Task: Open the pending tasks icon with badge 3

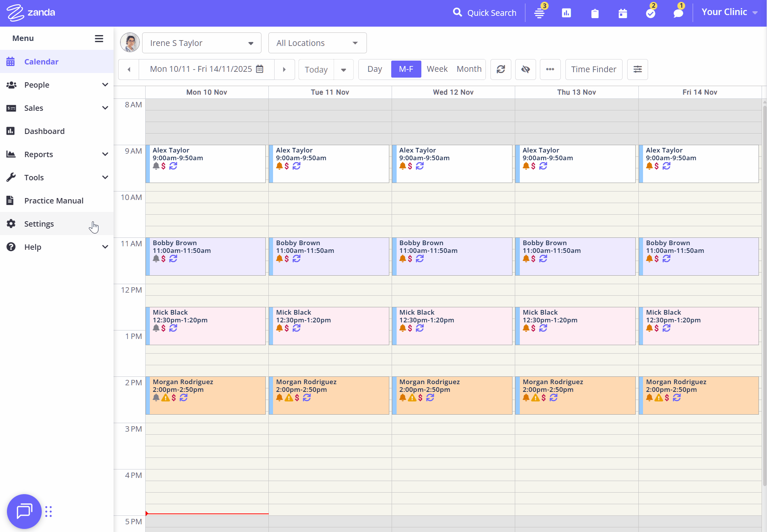Action: tap(539, 13)
